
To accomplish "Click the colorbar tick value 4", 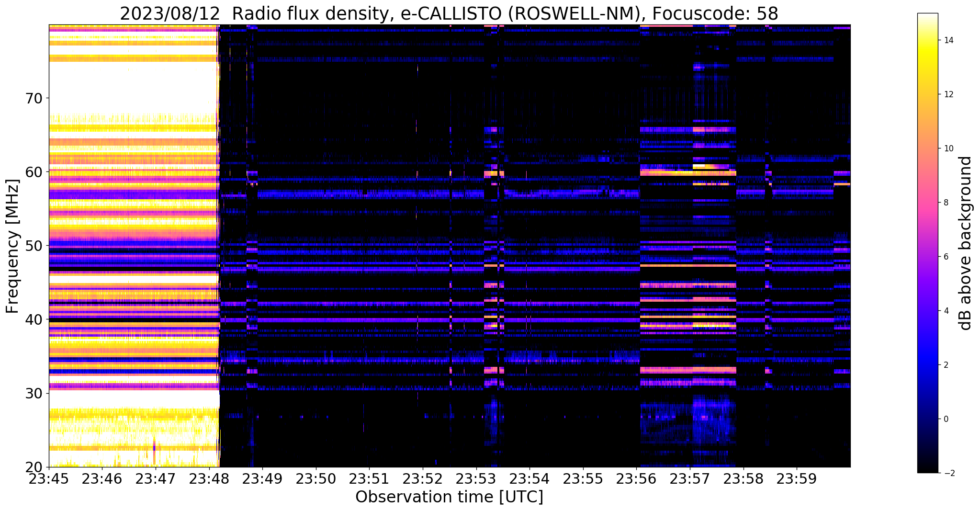I will pos(945,311).
